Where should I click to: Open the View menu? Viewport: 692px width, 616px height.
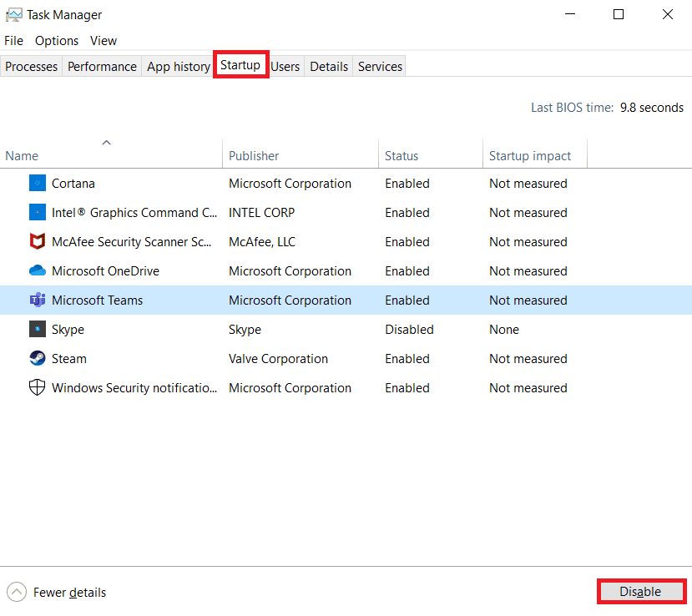click(x=103, y=40)
